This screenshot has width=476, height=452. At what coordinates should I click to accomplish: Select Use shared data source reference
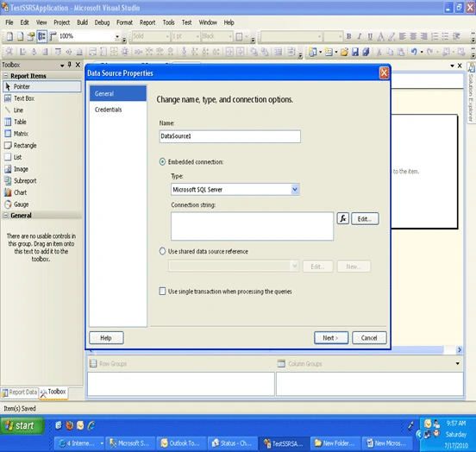pos(162,251)
